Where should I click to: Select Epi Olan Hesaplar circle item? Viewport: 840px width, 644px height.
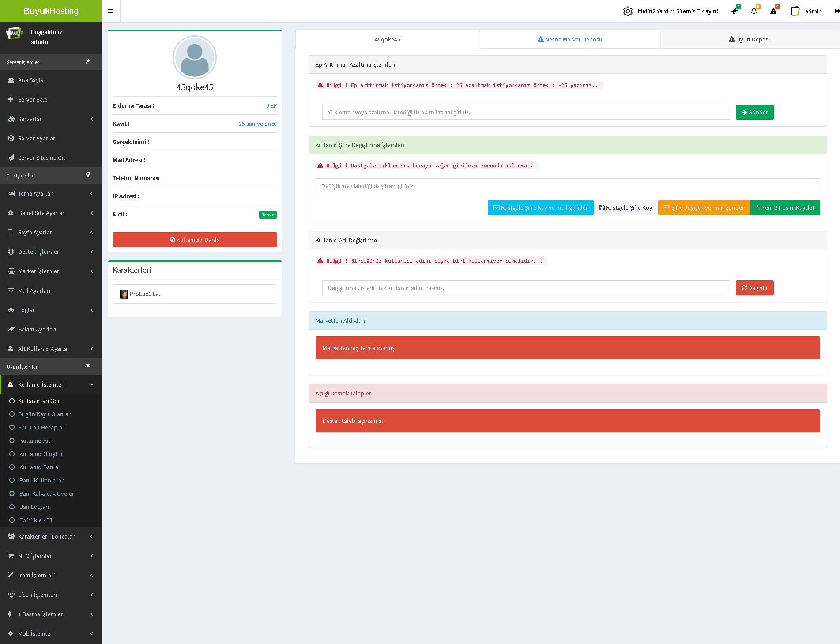click(12, 427)
